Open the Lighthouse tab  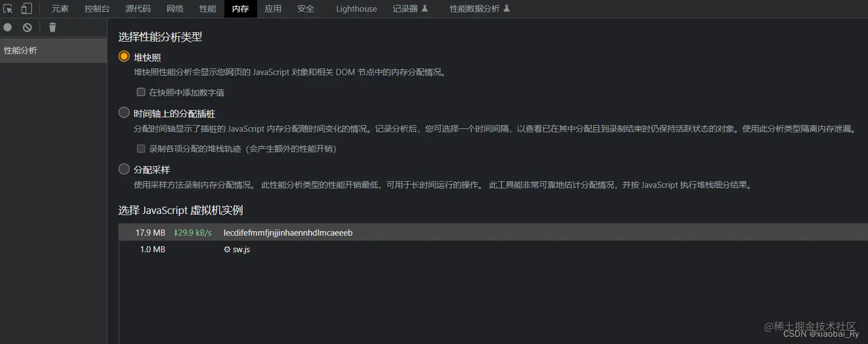point(356,8)
